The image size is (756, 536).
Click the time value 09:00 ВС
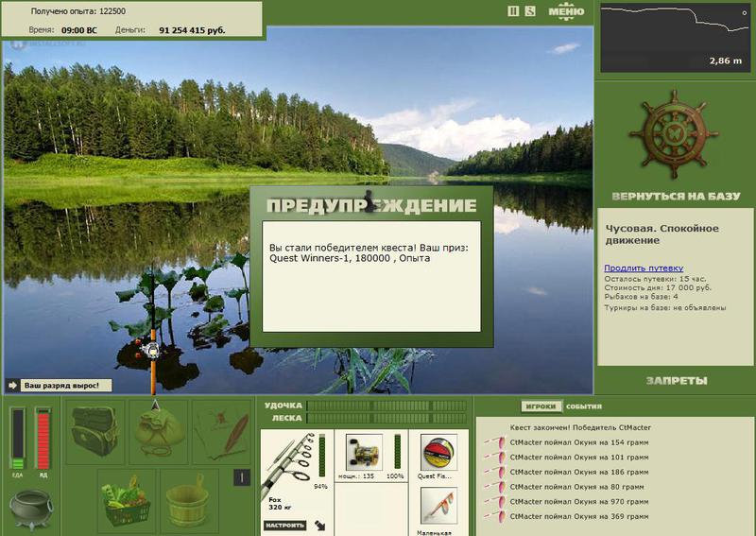click(x=79, y=30)
